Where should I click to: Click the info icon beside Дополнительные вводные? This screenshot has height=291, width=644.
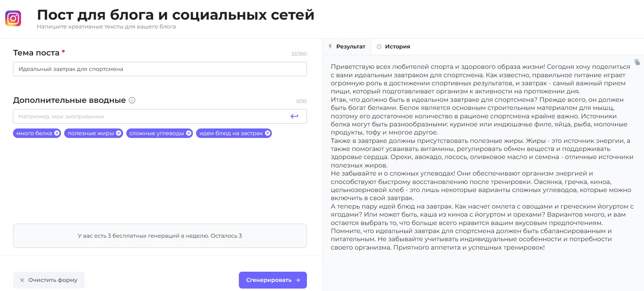coord(132,100)
